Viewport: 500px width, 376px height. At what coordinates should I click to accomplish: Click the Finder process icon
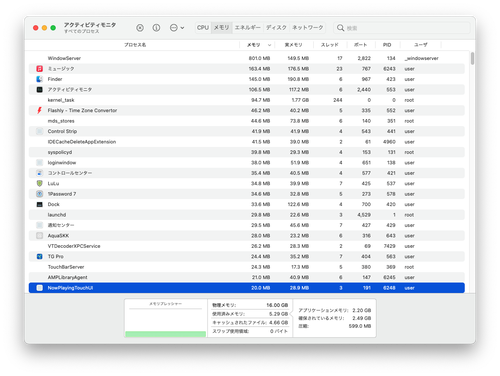tap(40, 79)
